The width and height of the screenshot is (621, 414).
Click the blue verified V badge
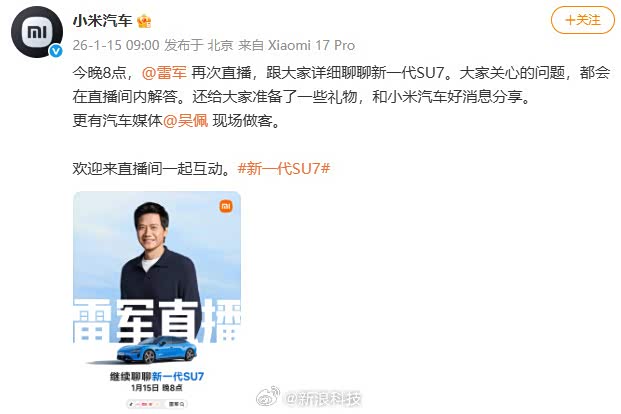point(55,51)
